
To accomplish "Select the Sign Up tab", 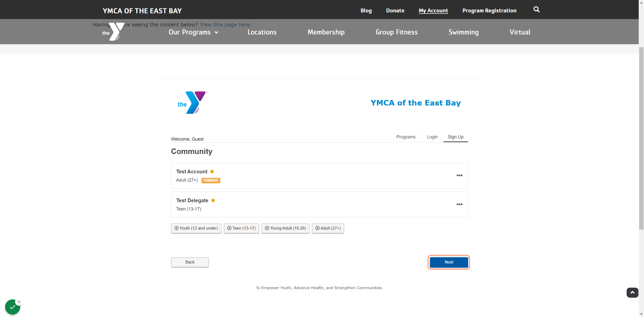I will tap(456, 137).
